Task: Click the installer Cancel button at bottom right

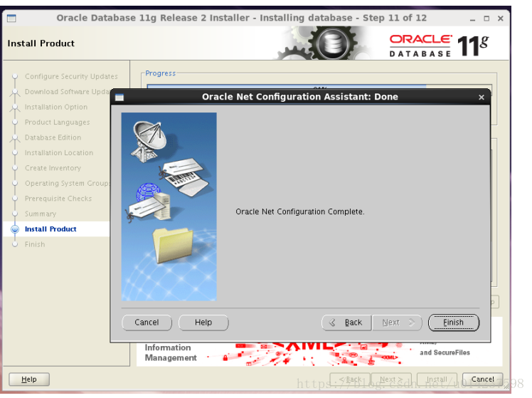Action: (x=482, y=379)
